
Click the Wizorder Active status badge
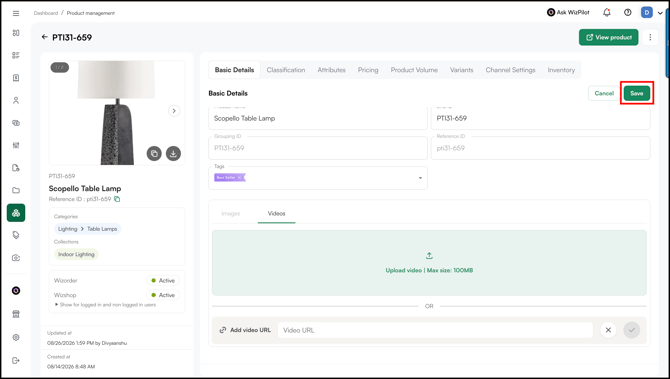(163, 281)
